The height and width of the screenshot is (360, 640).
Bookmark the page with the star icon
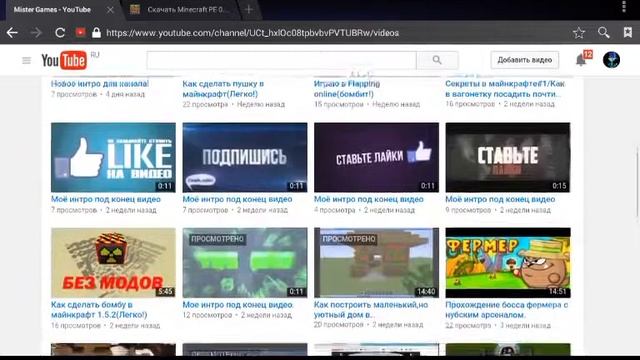click(579, 33)
